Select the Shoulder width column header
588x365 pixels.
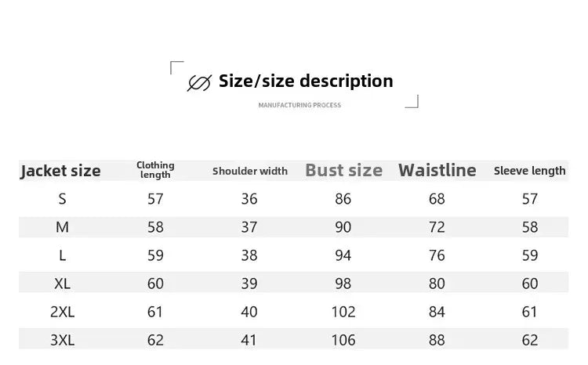[x=250, y=171]
